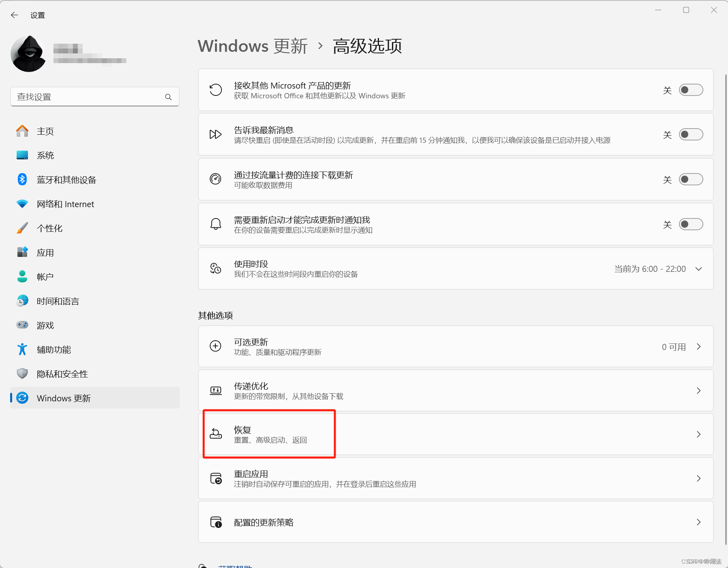728x568 pixels.
Task: Open 配置的更新策略 via its chevron arrow
Action: pyautogui.click(x=698, y=522)
